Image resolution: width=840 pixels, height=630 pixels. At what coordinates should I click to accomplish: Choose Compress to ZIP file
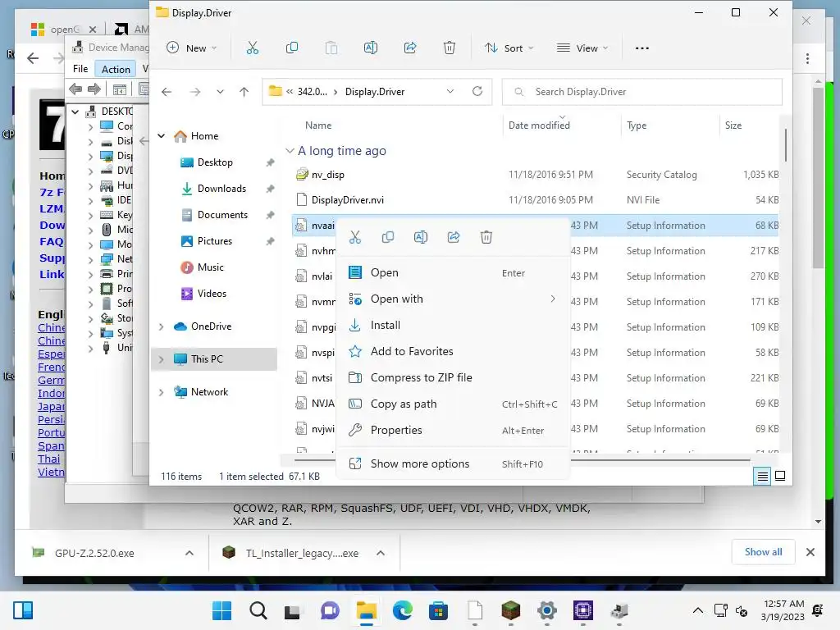coord(453,377)
